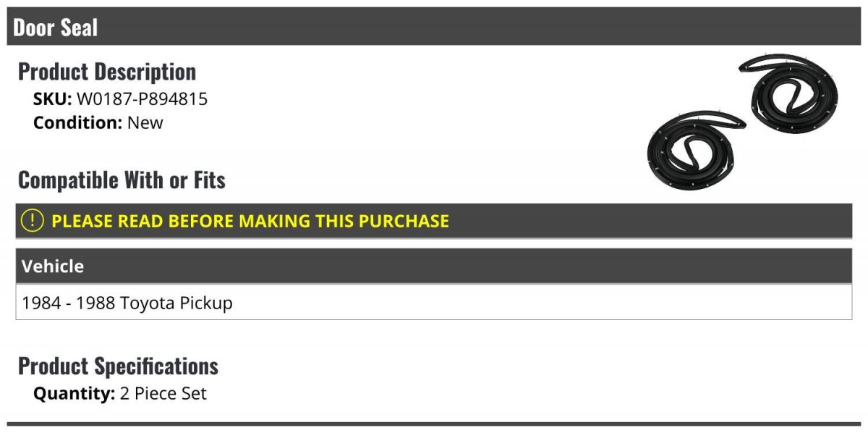Select the Condition: New text
This screenshot has height=433, width=868.
tap(98, 122)
